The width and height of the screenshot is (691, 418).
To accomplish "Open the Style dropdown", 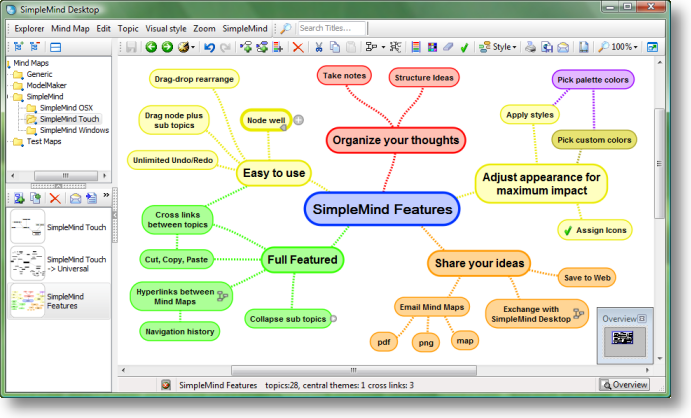I will [x=498, y=47].
